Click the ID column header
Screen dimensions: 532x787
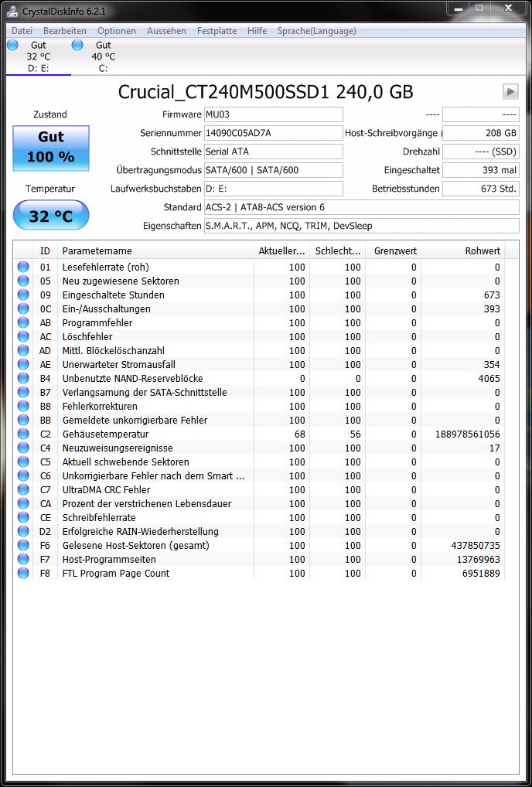(45, 251)
